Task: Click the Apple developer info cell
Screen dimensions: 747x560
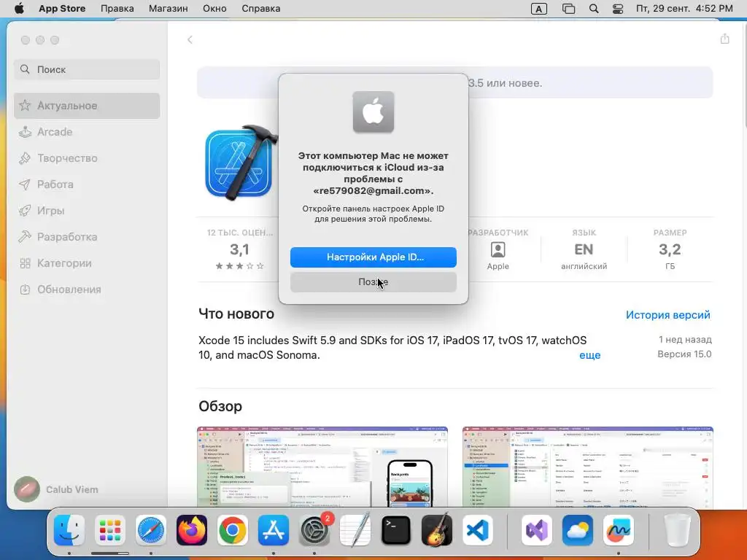Action: click(x=498, y=249)
